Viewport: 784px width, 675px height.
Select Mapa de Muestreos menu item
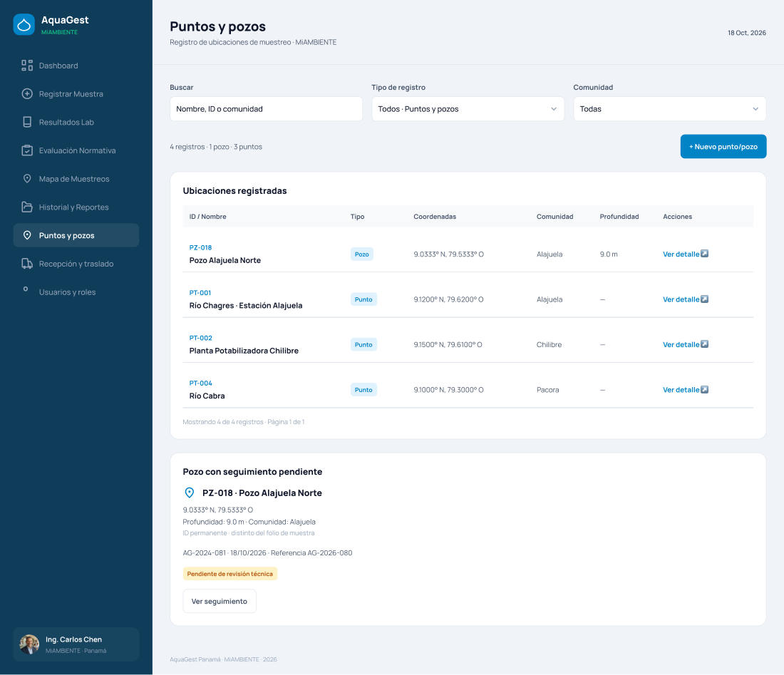point(76,179)
